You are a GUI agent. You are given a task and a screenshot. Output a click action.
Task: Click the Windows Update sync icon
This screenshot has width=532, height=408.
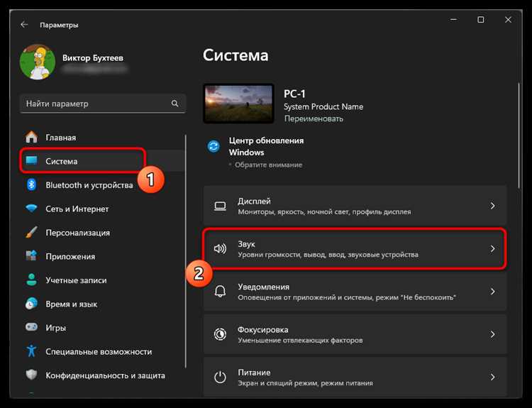[x=214, y=147]
